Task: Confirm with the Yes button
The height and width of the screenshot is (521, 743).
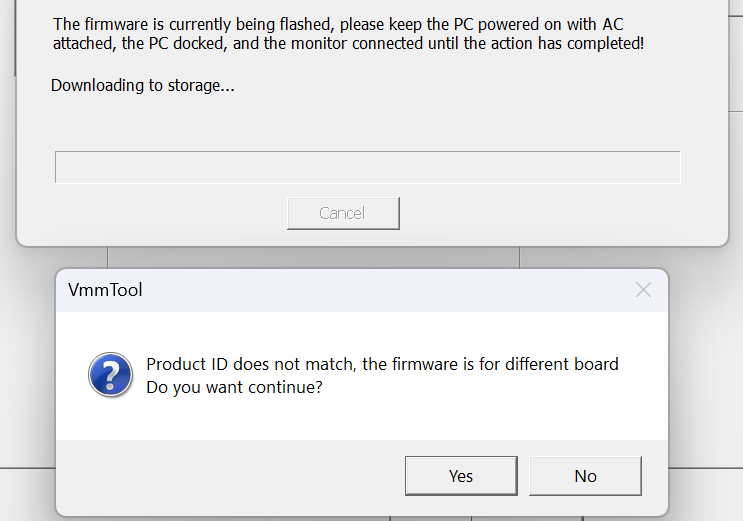Action: [461, 476]
